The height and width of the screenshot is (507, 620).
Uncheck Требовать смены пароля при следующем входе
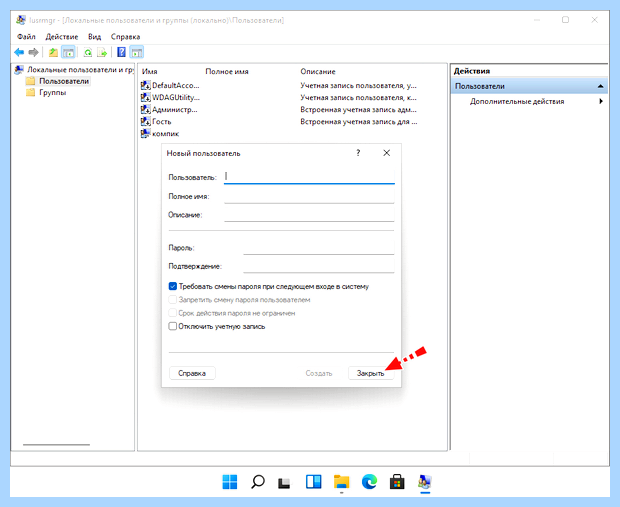[173, 286]
